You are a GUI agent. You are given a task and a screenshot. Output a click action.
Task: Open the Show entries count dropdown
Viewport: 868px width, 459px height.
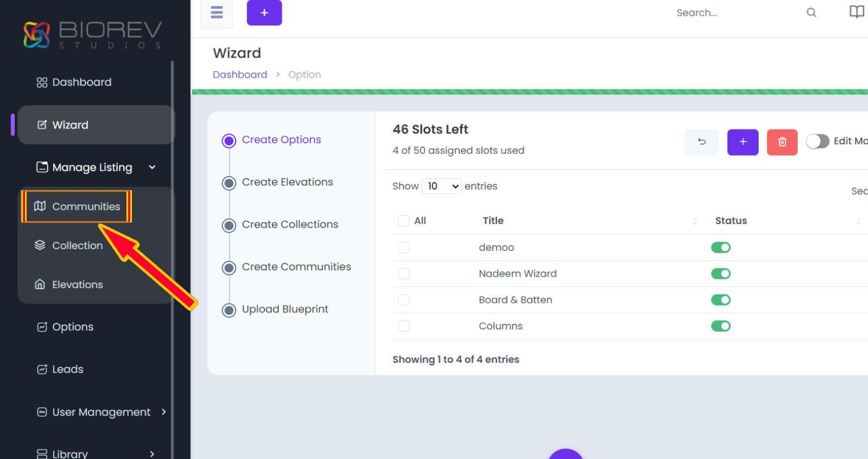[x=441, y=186]
